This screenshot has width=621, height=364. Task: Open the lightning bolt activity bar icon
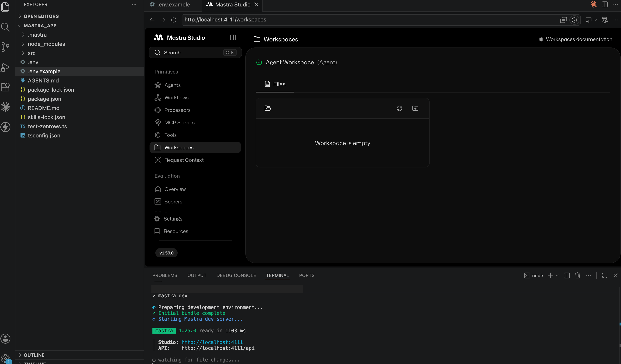pos(5,127)
